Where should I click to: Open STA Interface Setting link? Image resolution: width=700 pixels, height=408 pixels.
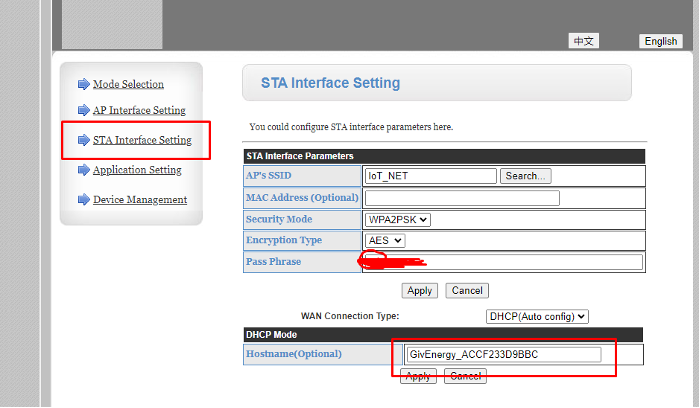coord(142,140)
